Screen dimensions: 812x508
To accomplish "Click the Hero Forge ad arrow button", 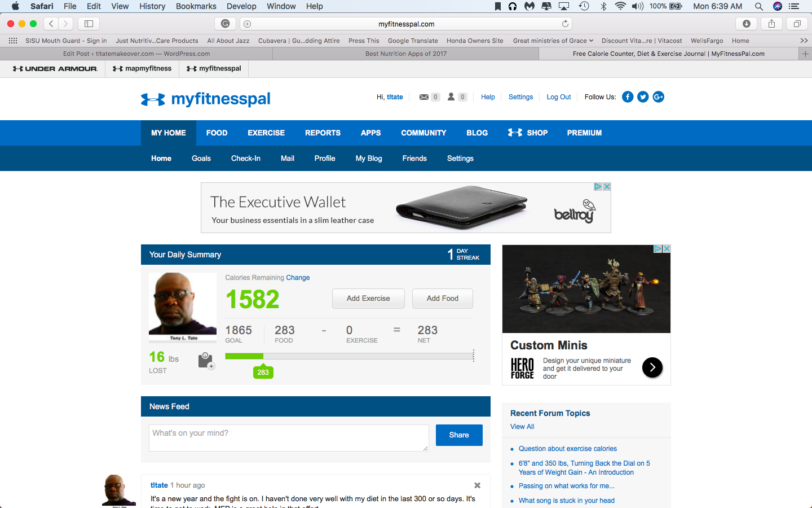I will click(652, 367).
